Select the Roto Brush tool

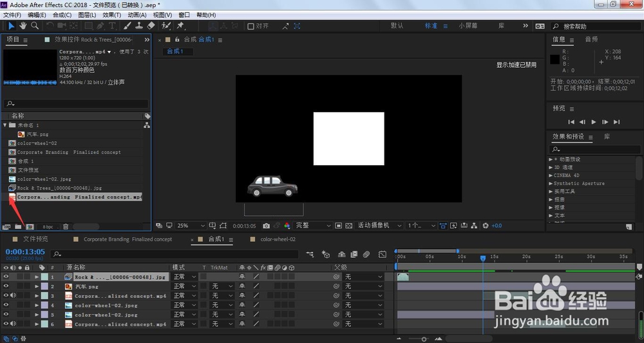166,26
